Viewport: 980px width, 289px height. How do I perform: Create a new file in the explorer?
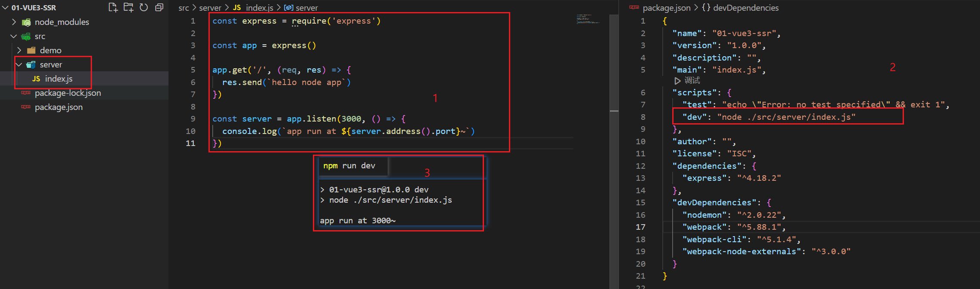(x=113, y=7)
